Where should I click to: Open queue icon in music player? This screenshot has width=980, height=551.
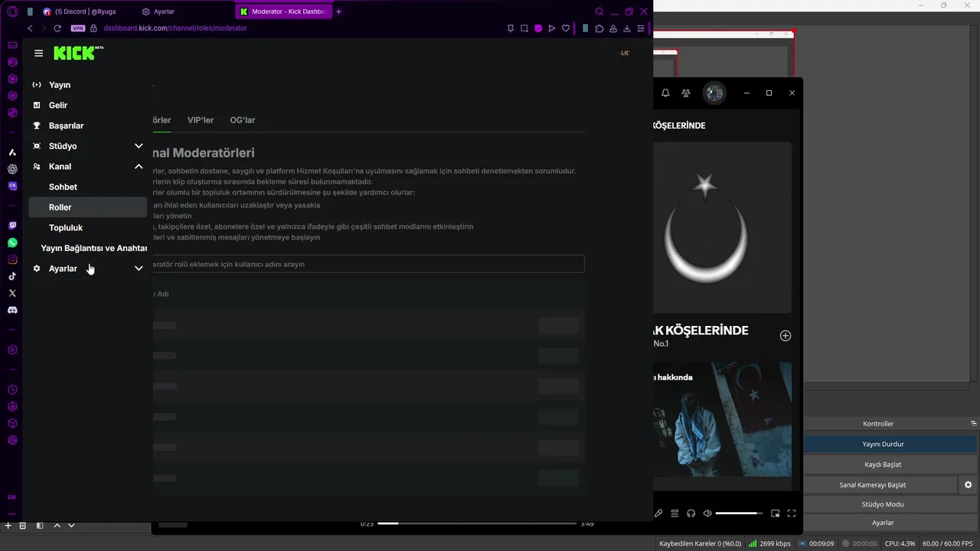[675, 514]
